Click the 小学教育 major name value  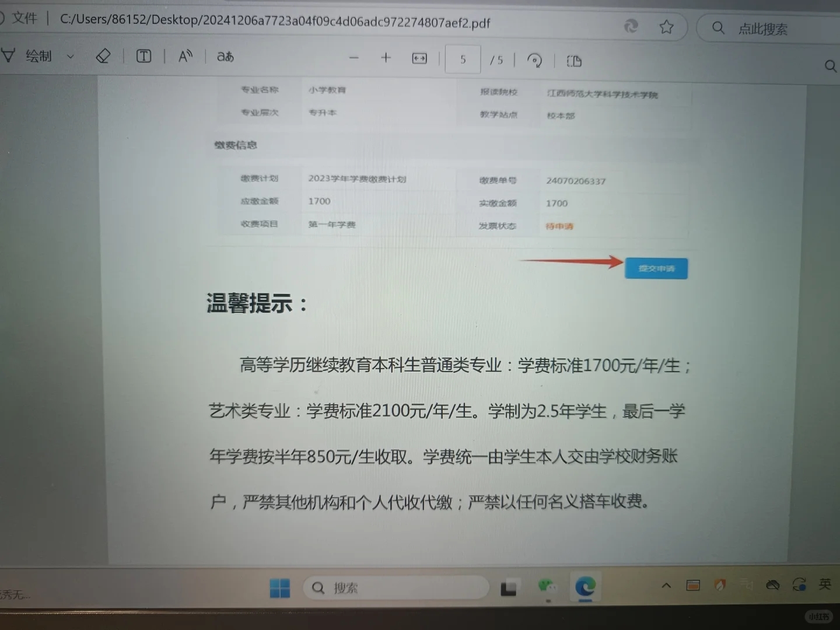point(327,90)
